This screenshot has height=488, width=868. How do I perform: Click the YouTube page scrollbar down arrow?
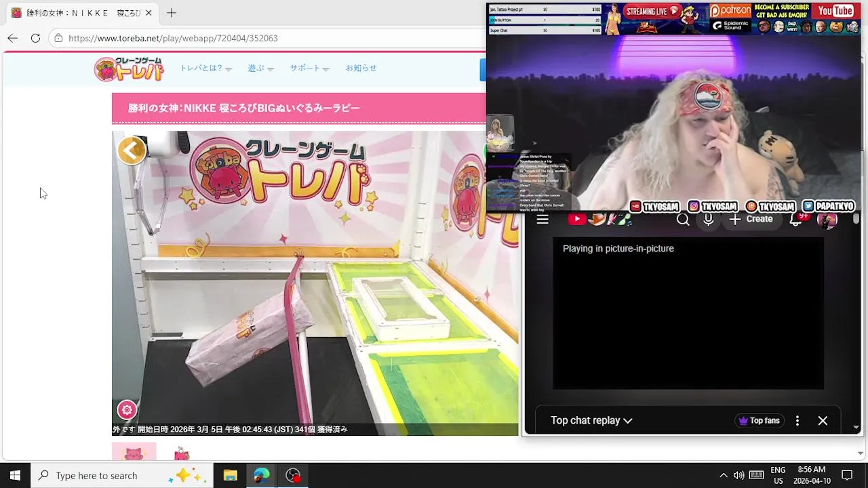click(x=856, y=428)
